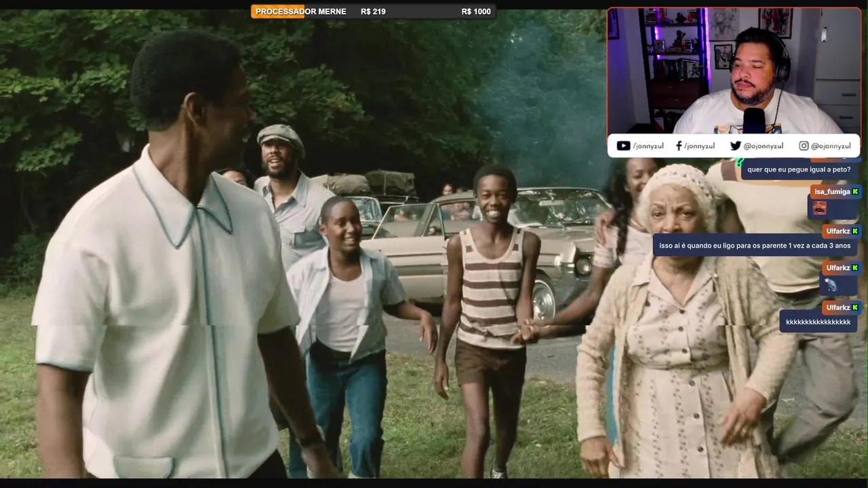Click the Twitter bird icon

[736, 146]
